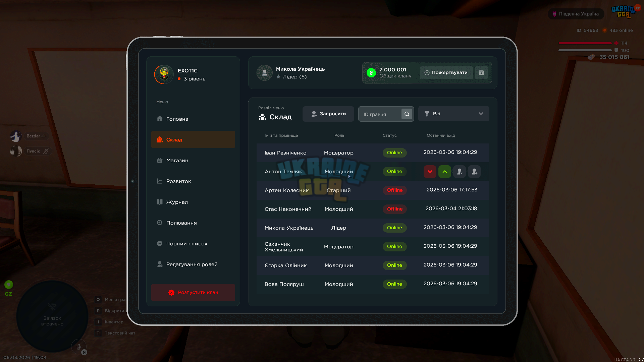The height and width of the screenshot is (362, 644).
Task: Open the Чорний список section
Action: pyautogui.click(x=193, y=243)
